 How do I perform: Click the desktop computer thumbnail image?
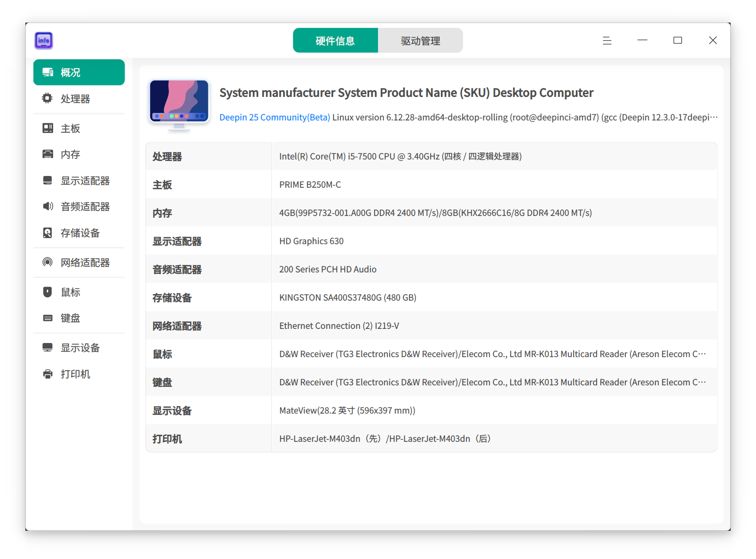pyautogui.click(x=179, y=105)
